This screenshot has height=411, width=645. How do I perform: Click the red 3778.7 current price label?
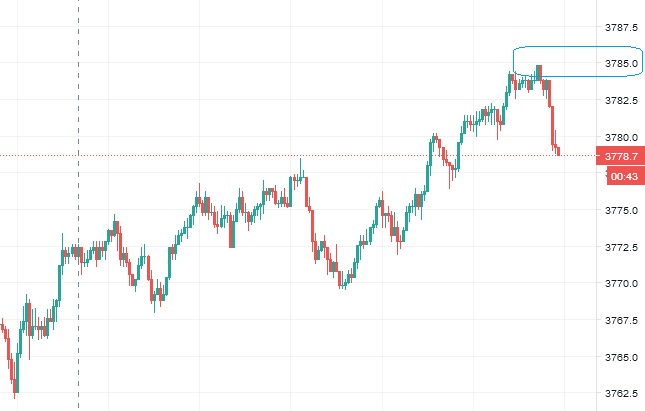point(620,157)
